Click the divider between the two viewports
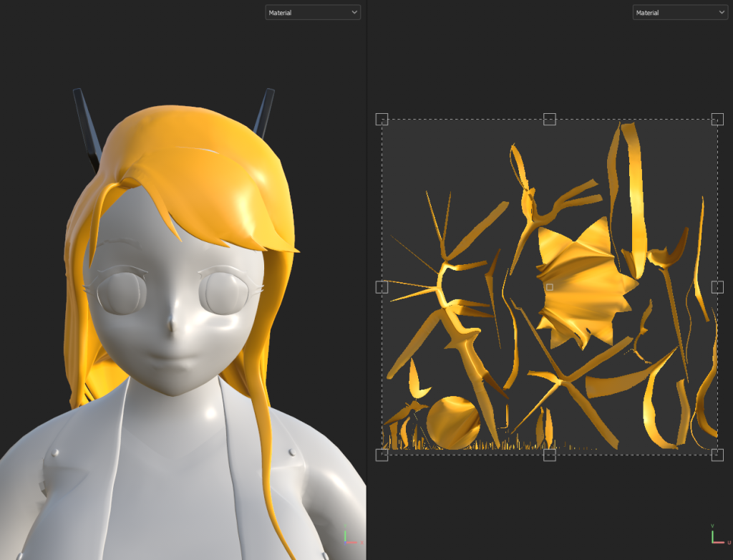733x560 pixels. [366, 286]
